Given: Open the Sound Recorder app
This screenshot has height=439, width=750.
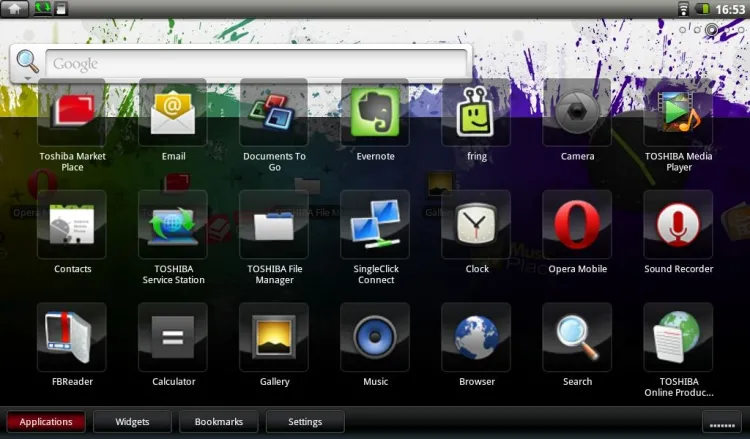Looking at the screenshot, I should click(678, 225).
